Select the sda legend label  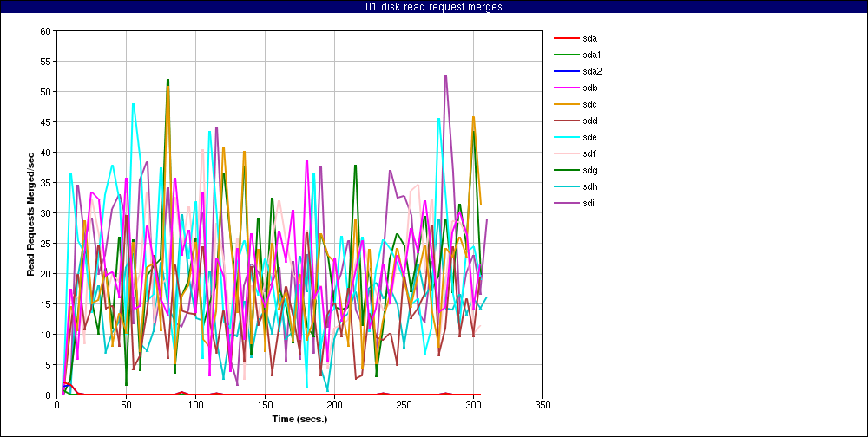590,39
